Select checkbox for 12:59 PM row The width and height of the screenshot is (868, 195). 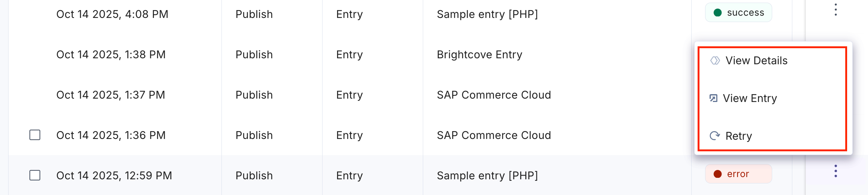point(35,175)
